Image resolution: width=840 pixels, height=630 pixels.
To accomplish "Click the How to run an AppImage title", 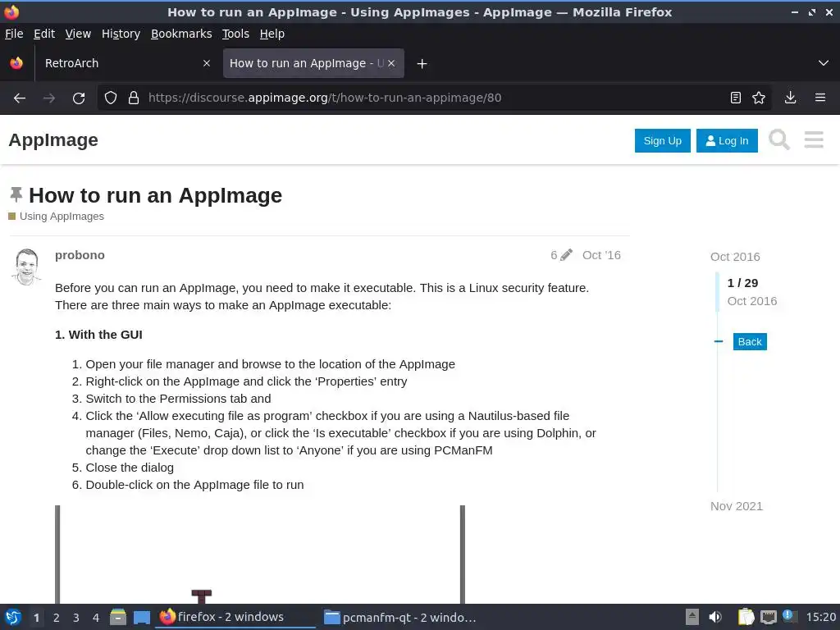I will 155,195.
